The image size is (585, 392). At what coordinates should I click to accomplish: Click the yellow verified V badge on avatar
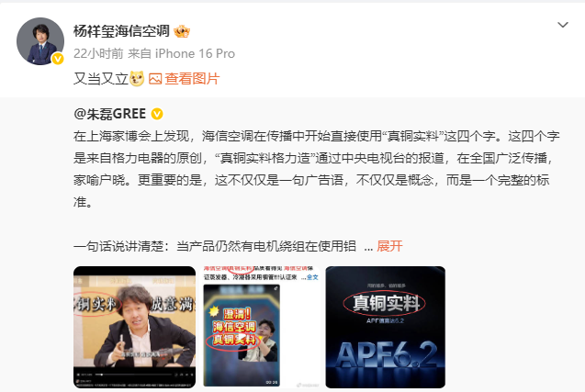tap(58, 59)
